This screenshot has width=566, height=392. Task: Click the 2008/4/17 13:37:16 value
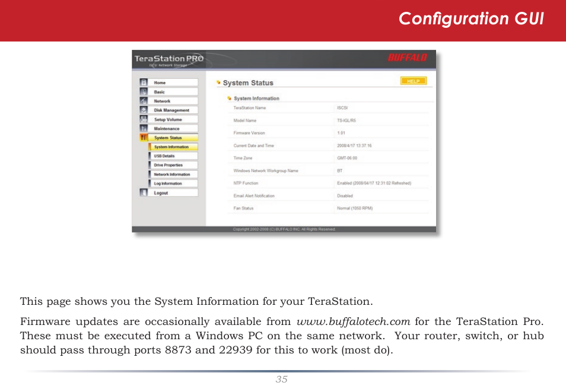[x=354, y=145]
